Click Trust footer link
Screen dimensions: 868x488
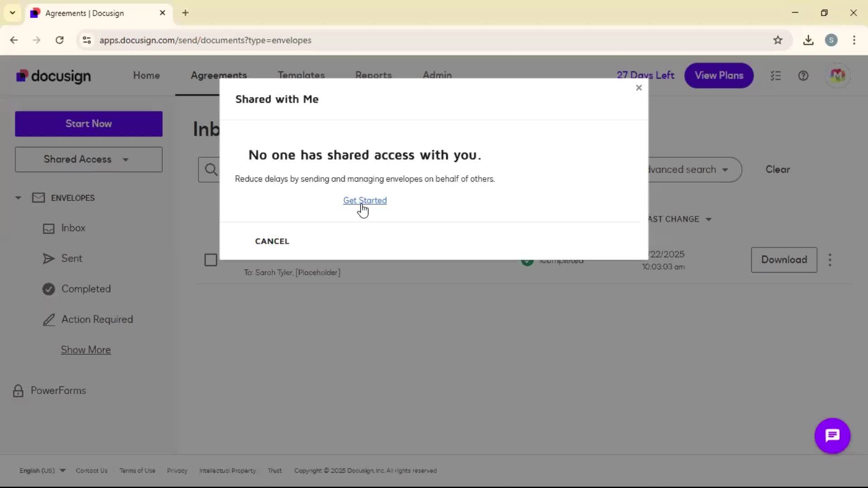275,470
